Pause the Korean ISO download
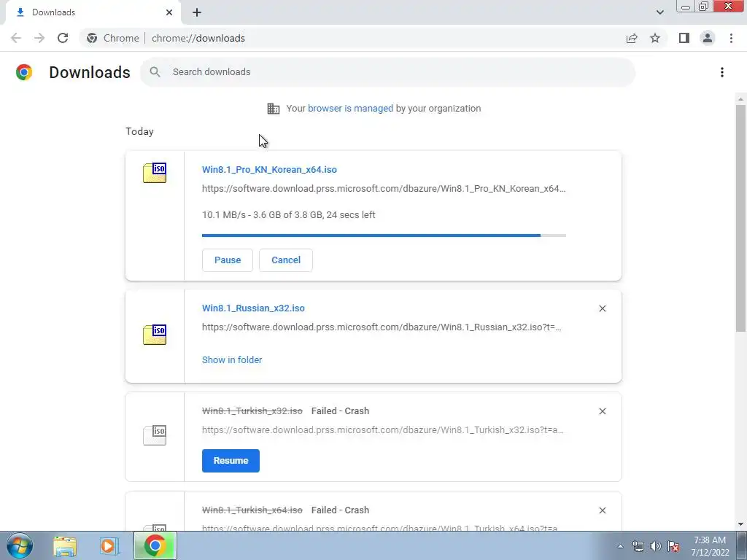The image size is (747, 560). [x=228, y=260]
